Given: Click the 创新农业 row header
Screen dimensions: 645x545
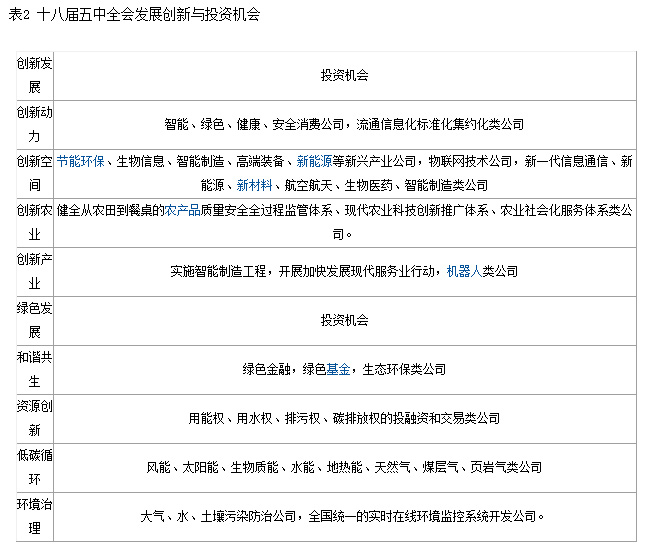Looking at the screenshot, I should point(34,222).
